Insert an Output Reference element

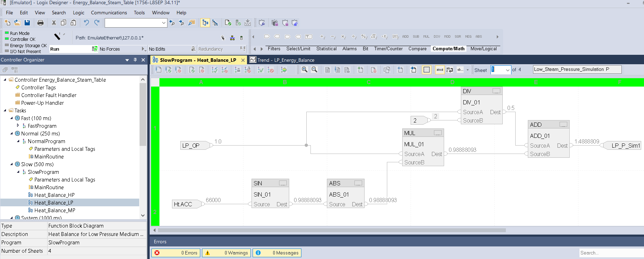pos(277,36)
